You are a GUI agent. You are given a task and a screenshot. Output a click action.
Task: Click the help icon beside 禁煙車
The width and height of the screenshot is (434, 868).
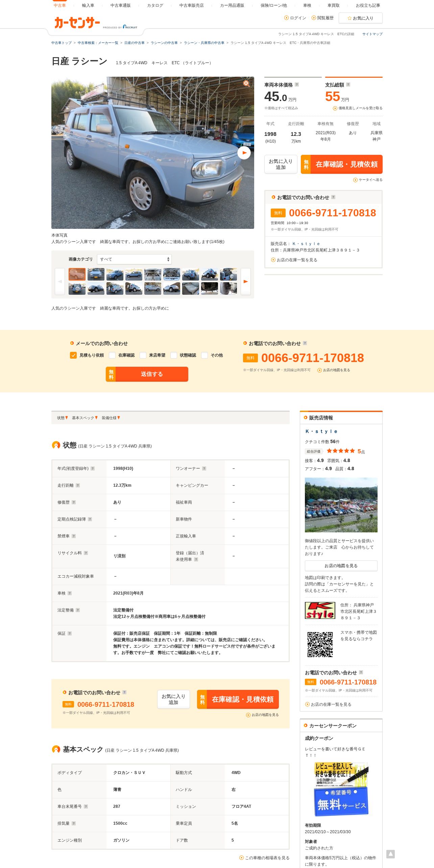click(x=74, y=536)
